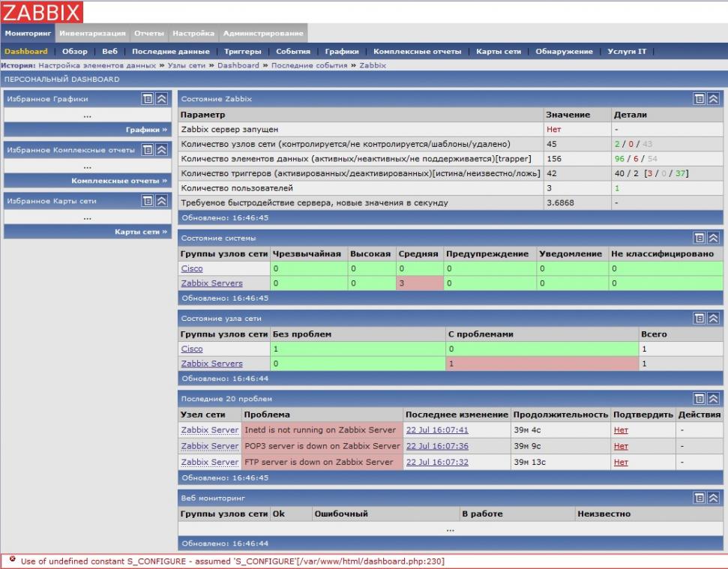
Task: Open menu icon in Избранное Карты сети widget
Action: 148,200
